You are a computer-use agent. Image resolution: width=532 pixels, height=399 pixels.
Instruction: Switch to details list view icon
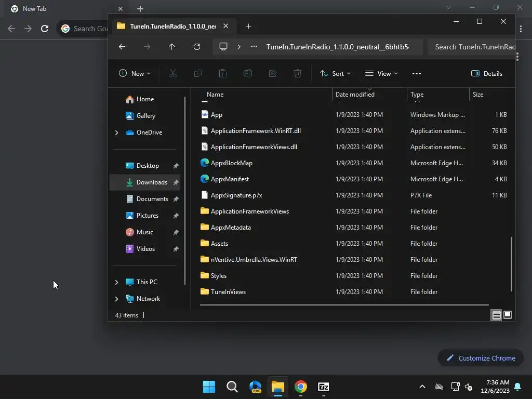click(496, 315)
